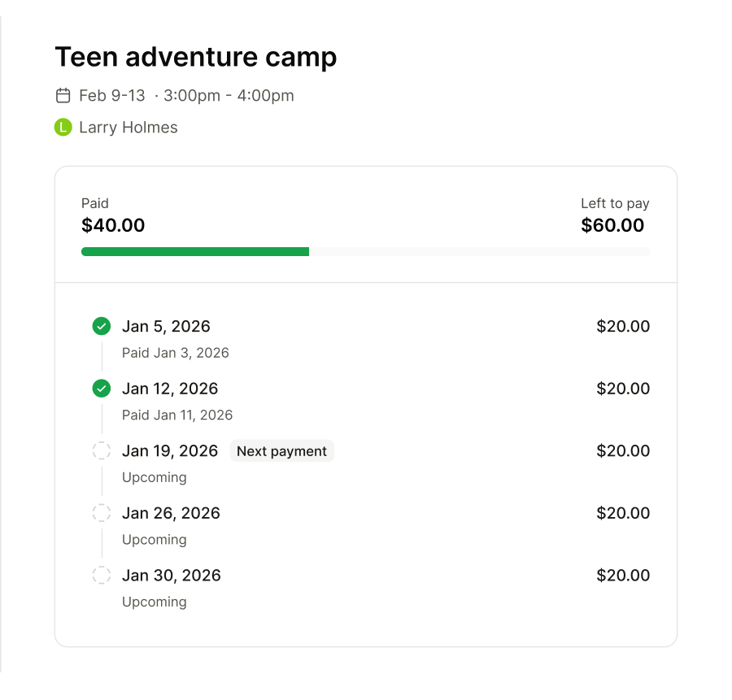Select the Jan 26, 2026 installment date
The width and height of the screenshot is (732, 700).
click(171, 513)
